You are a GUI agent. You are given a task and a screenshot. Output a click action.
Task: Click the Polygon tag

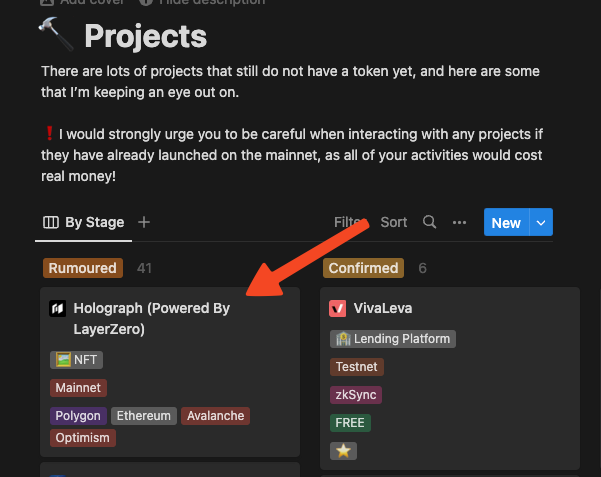[78, 416]
